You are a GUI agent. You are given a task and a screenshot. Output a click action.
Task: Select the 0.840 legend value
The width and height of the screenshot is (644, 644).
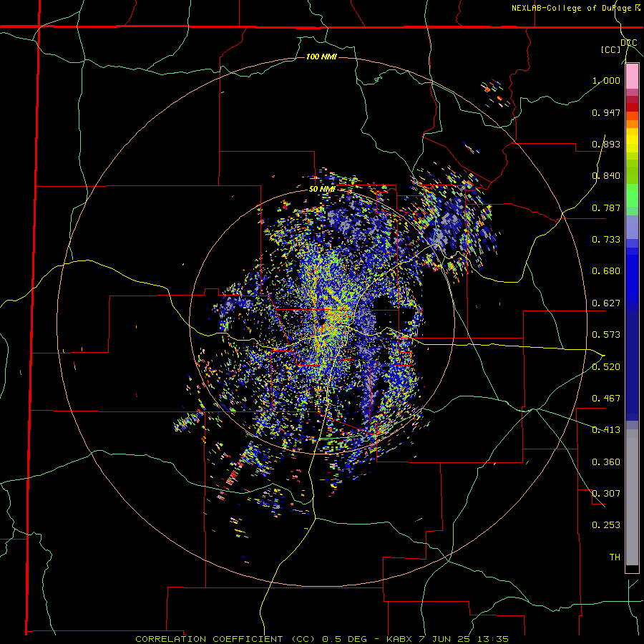click(606, 176)
